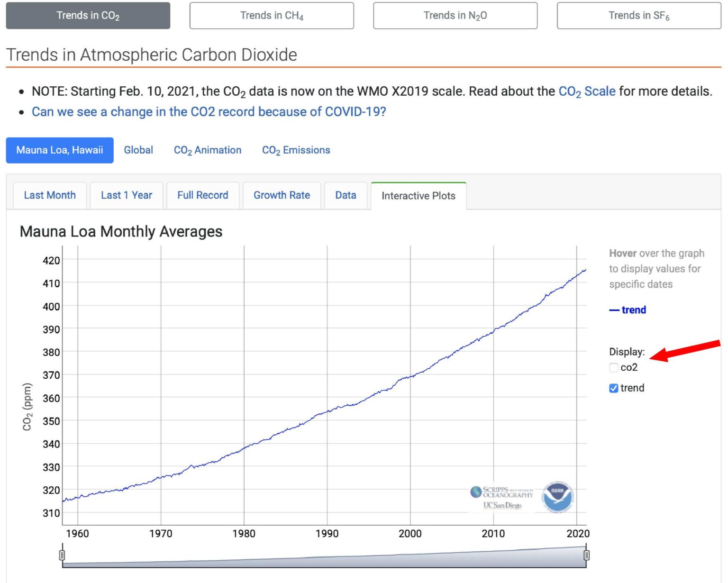The width and height of the screenshot is (728, 583).
Task: Click the trend line near year 2000
Action: 410,376
